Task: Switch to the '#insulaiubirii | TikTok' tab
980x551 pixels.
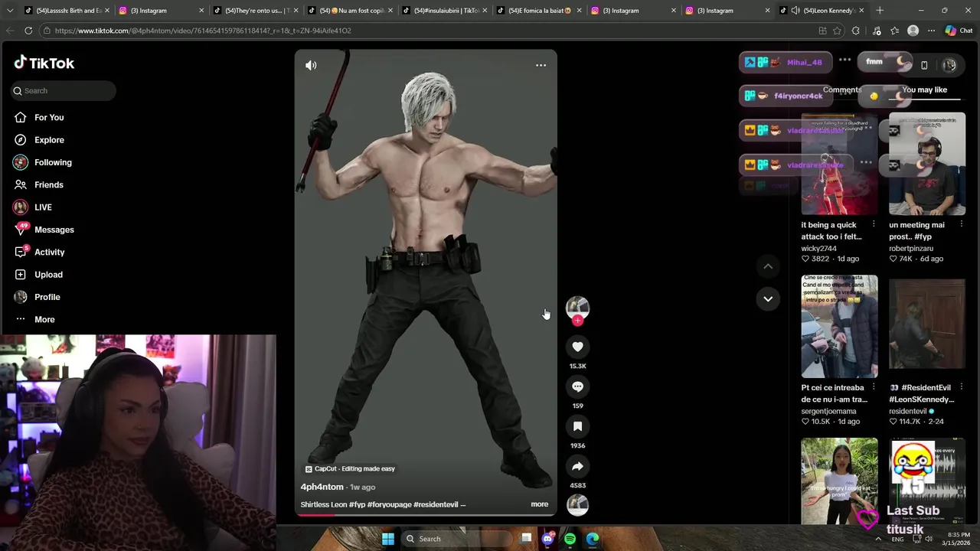Action: click(x=446, y=11)
